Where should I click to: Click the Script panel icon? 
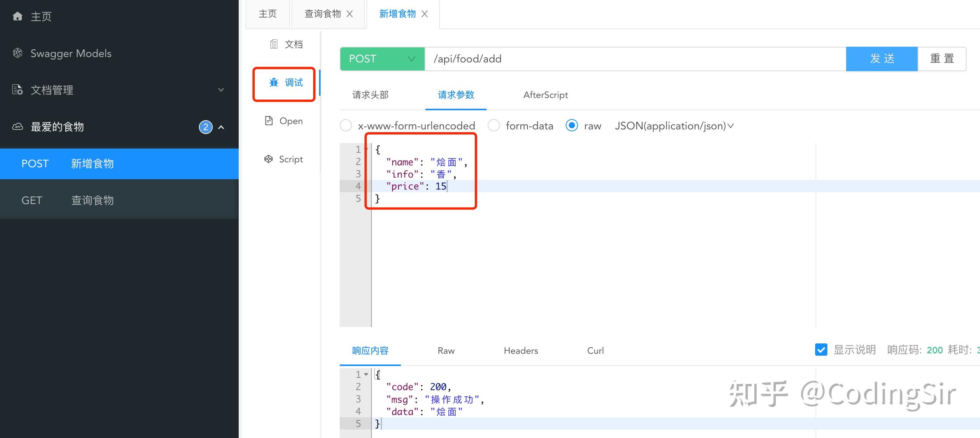268,159
